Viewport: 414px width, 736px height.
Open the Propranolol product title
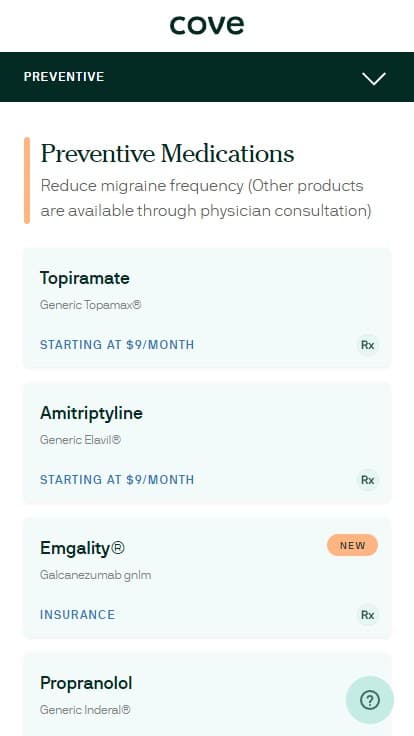[x=86, y=683]
